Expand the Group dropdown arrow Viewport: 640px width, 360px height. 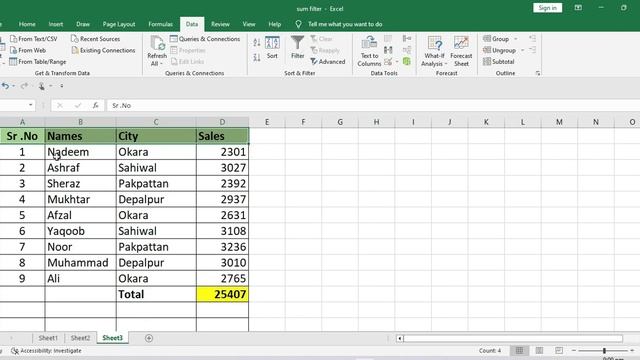(516, 39)
